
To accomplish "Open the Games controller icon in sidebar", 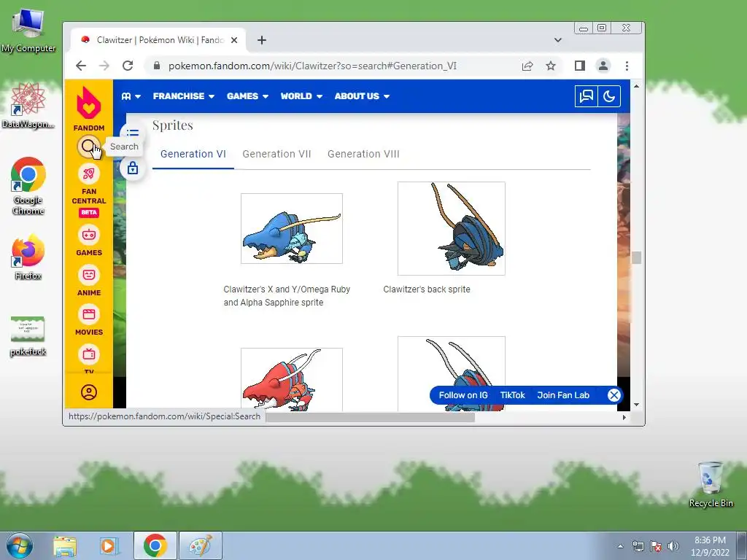I will [x=88, y=235].
